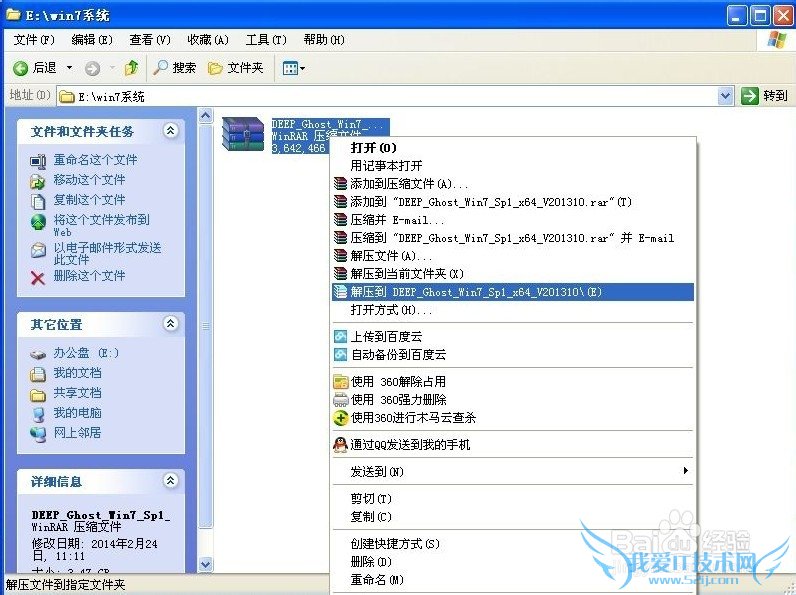Open the Views icon in toolbar

click(x=290, y=68)
